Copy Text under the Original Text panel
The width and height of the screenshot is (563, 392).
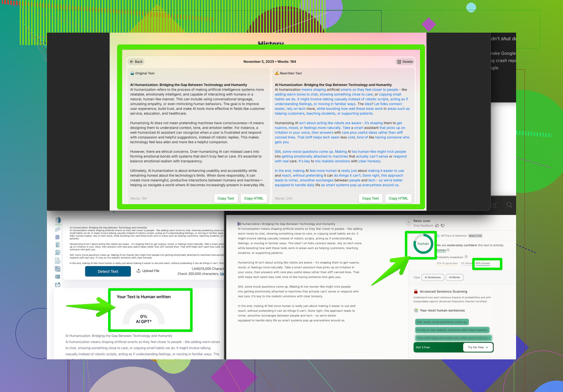[226, 198]
